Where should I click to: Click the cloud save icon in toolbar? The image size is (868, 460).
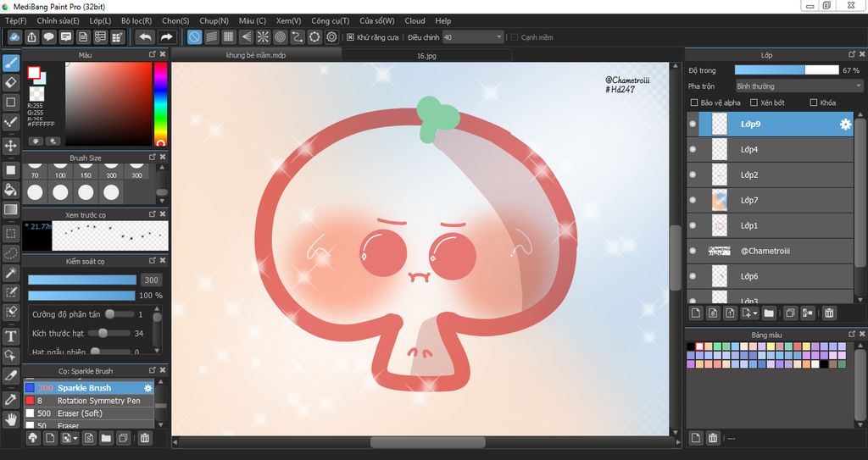[x=14, y=37]
